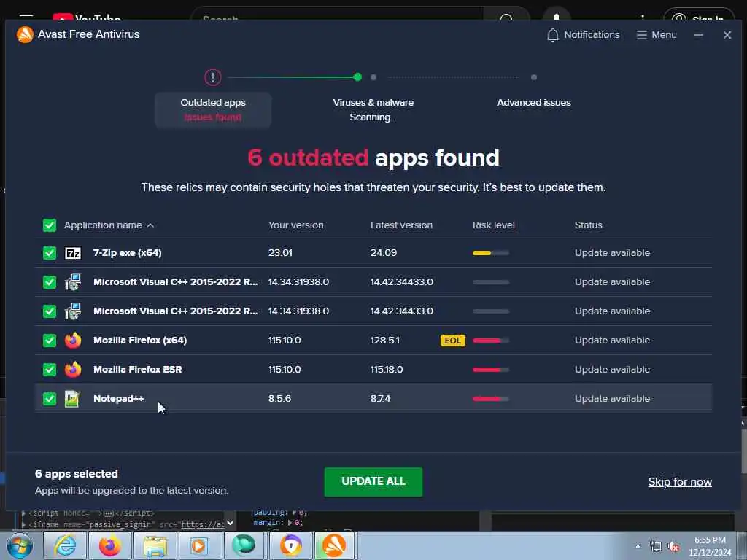This screenshot has height=560, width=747.
Task: Uncheck the second Microsoft Visual C++ checkbox
Action: pyautogui.click(x=50, y=311)
